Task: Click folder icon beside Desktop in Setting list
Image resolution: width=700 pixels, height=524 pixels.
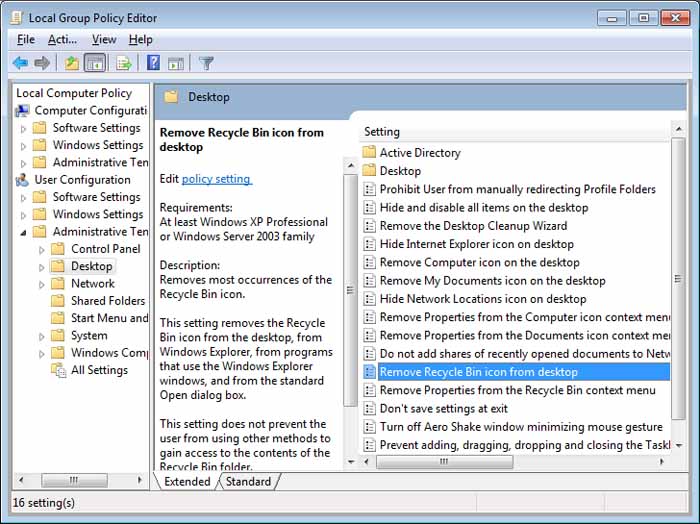Action: [369, 171]
